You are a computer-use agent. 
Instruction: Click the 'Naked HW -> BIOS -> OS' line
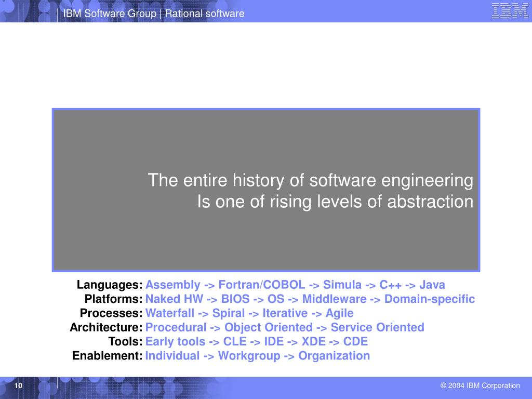[310, 299]
